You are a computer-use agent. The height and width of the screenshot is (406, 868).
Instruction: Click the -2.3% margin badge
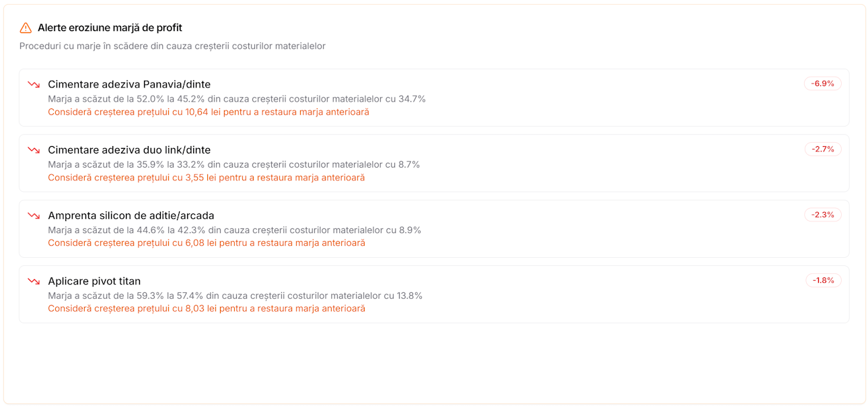822,215
